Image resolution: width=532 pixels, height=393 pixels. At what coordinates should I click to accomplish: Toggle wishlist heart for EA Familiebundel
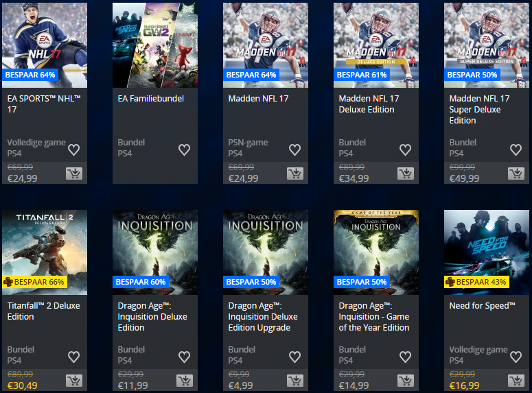184,150
